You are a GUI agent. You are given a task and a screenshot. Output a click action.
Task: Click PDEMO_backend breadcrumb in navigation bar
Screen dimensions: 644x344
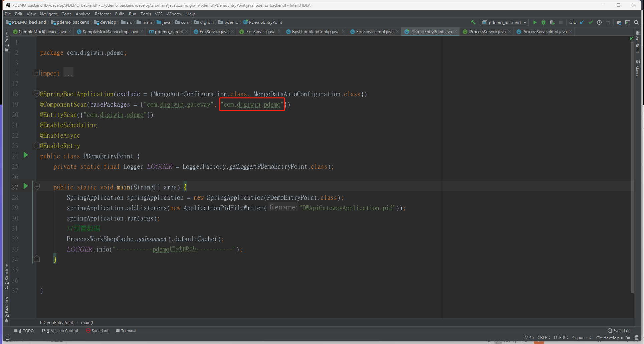point(26,22)
